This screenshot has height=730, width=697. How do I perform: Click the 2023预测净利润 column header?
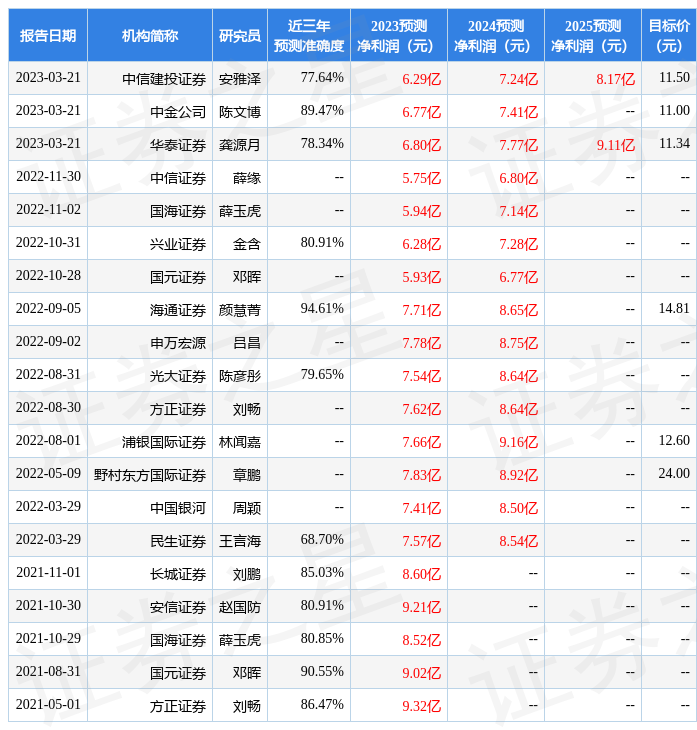399,35
